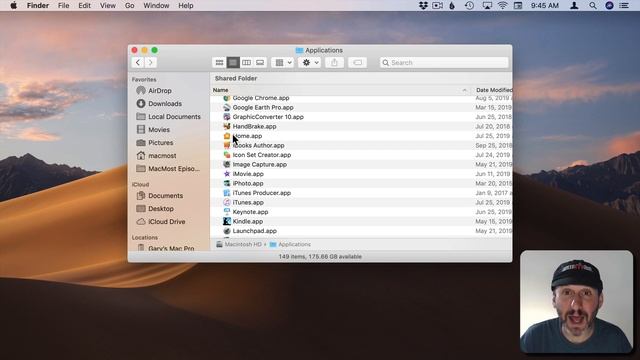The width and height of the screenshot is (640, 360).
Task: Click Macintosh HD in the path bar
Action: click(239, 244)
